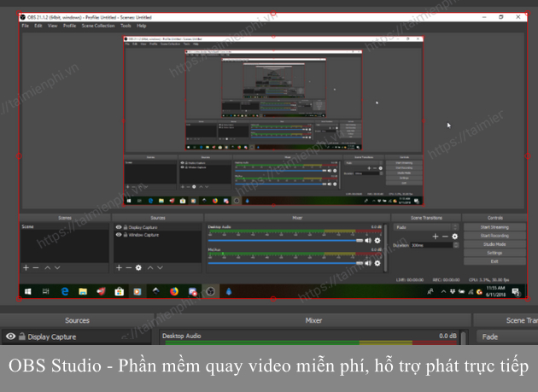The height and width of the screenshot is (392, 538).
Task: Open the notification center icon in captured taskbar
Action: 516,292
